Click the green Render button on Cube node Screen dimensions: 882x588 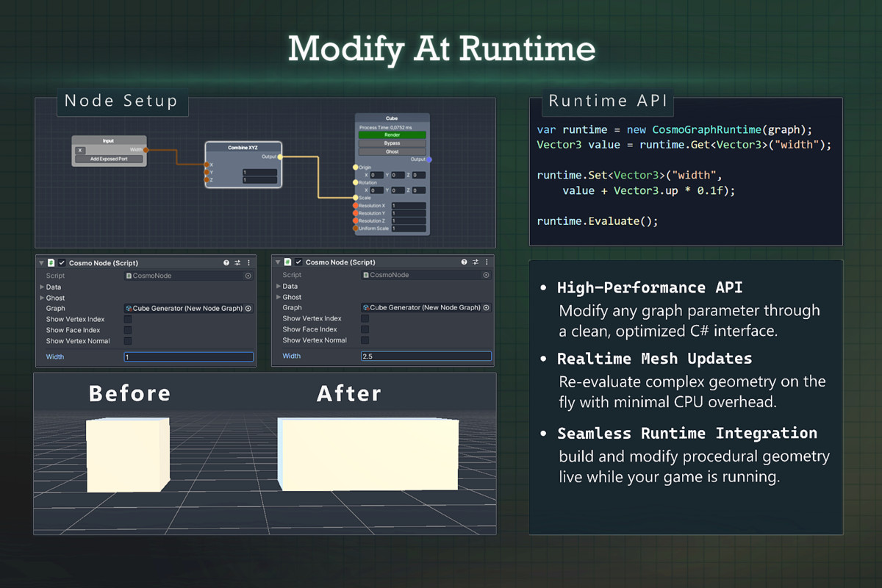click(x=392, y=135)
